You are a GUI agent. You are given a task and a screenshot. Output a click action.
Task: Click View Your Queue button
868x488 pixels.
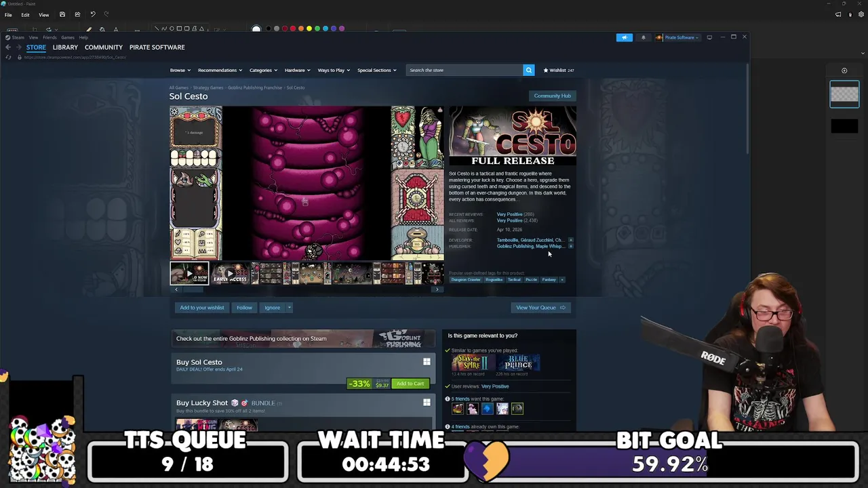(x=540, y=308)
